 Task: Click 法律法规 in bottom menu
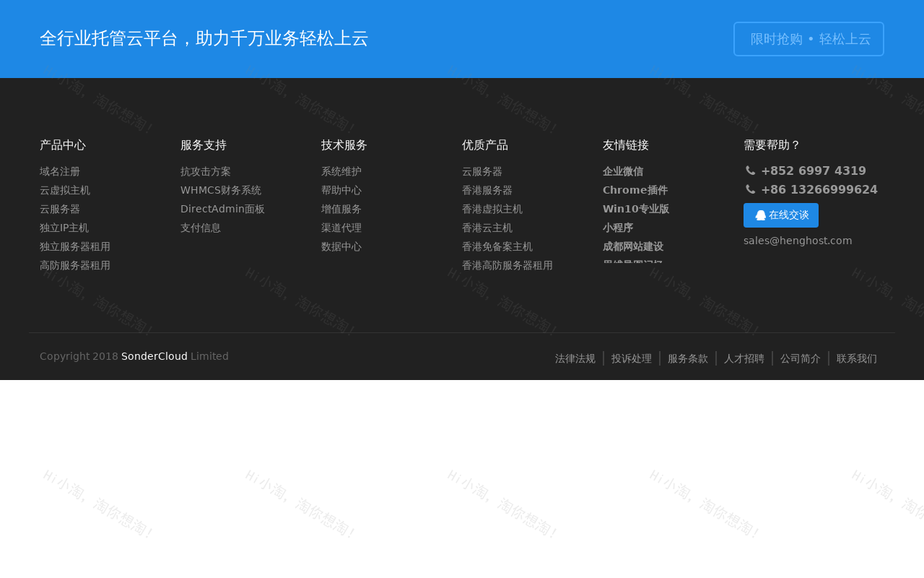click(x=575, y=357)
